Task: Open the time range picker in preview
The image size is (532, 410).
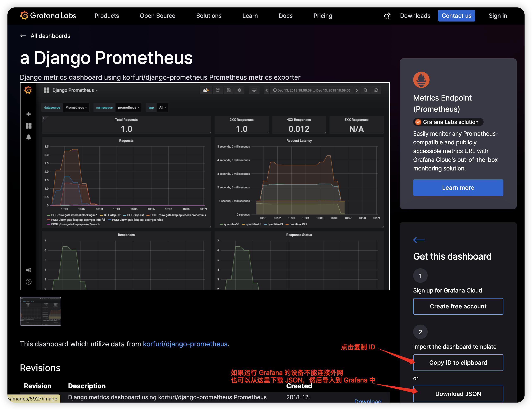Action: coord(312,90)
